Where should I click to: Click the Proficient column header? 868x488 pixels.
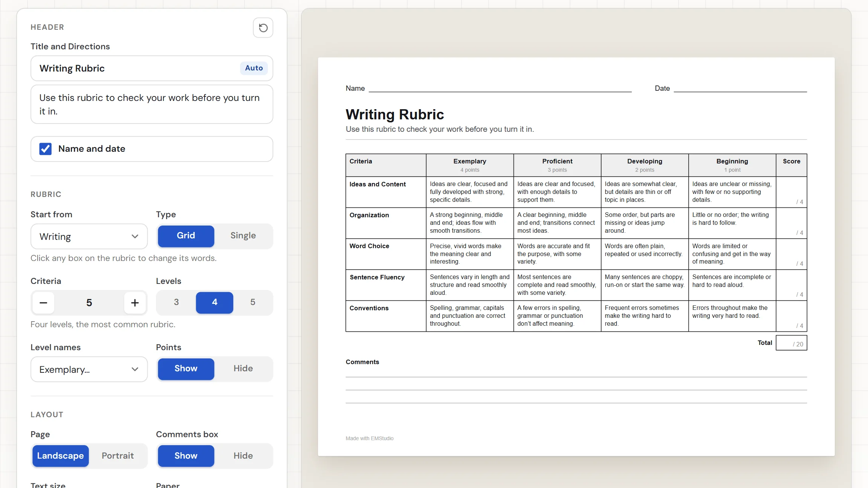pyautogui.click(x=557, y=165)
